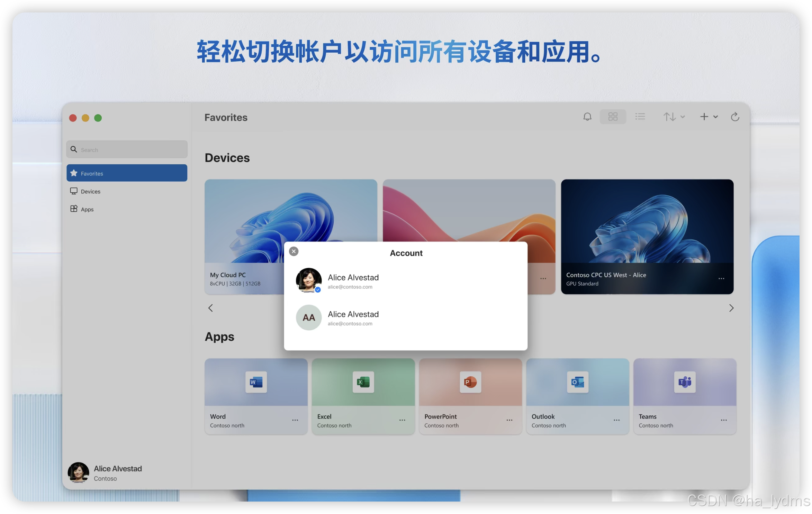
Task: Open Favorites in the sidebar
Action: (x=127, y=173)
